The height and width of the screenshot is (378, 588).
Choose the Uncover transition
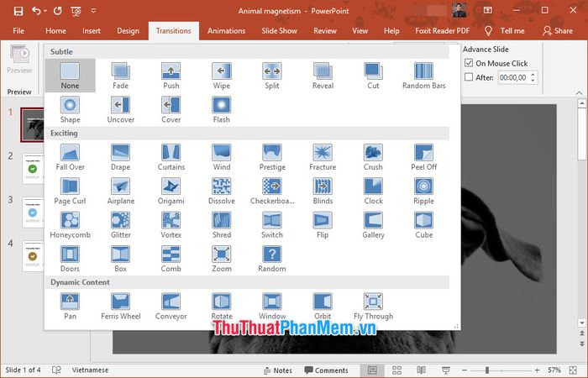(120, 110)
